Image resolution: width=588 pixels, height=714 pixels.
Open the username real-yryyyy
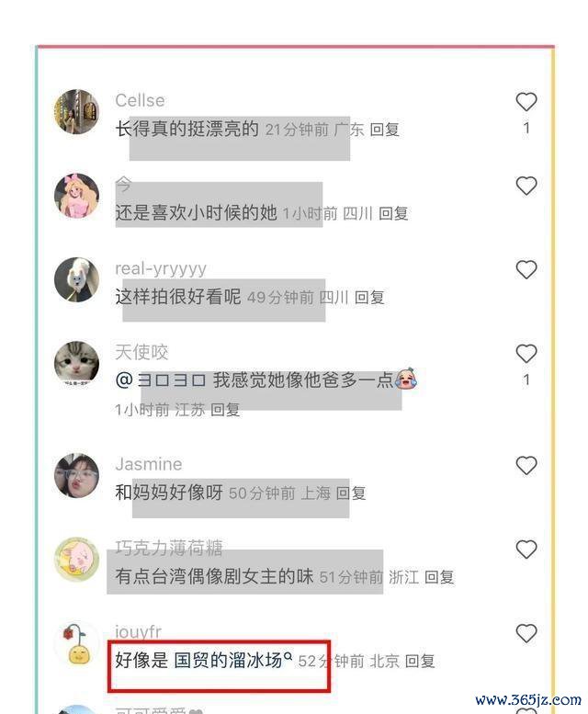click(161, 268)
